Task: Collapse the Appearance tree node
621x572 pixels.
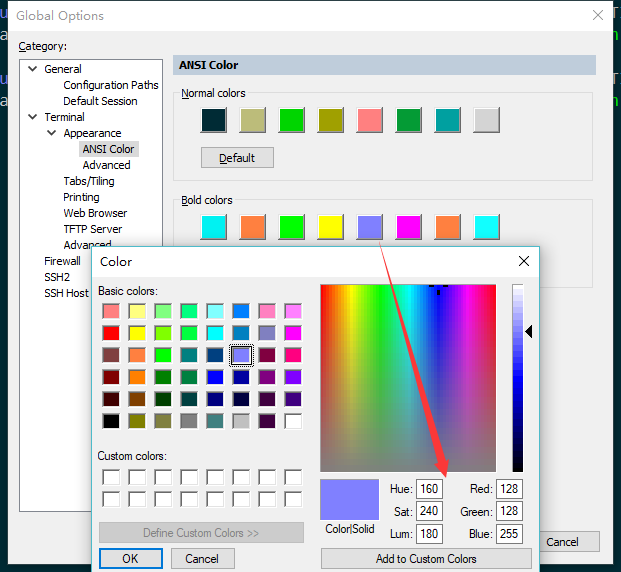Action: pyautogui.click(x=52, y=133)
